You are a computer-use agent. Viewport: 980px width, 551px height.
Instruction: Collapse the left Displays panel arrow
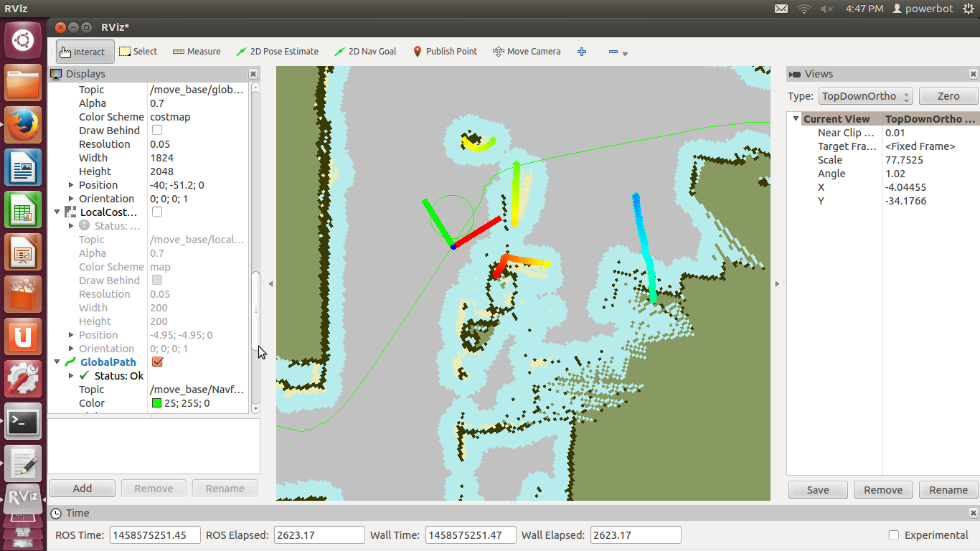[x=270, y=284]
